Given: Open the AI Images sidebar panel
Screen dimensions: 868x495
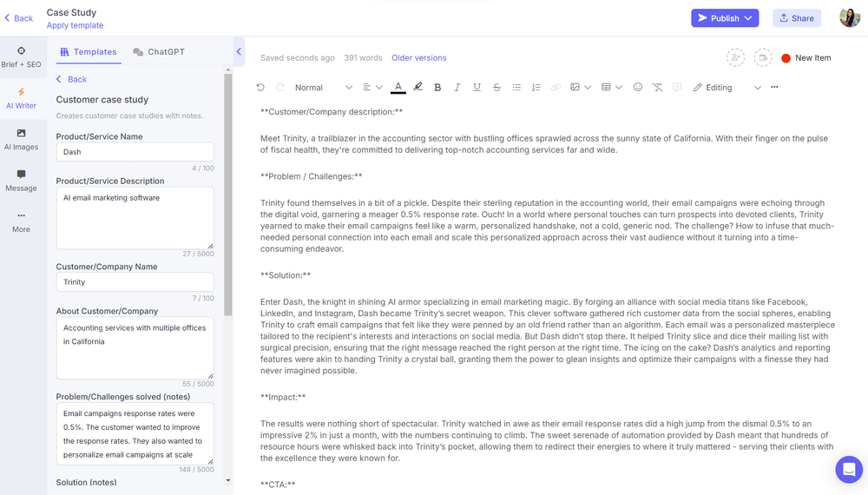Looking at the screenshot, I should 21,140.
